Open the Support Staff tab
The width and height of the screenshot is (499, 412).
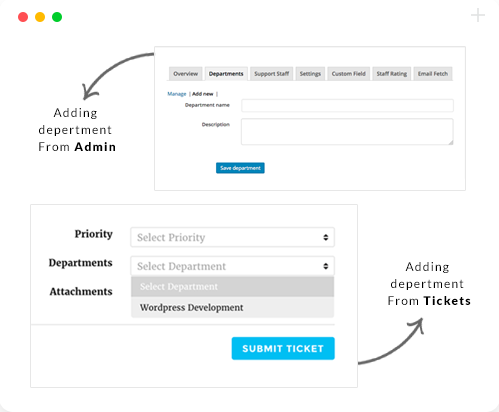tap(271, 74)
